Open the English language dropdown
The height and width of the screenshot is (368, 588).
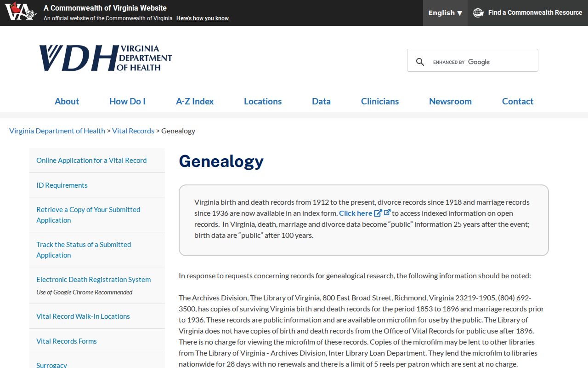(445, 13)
